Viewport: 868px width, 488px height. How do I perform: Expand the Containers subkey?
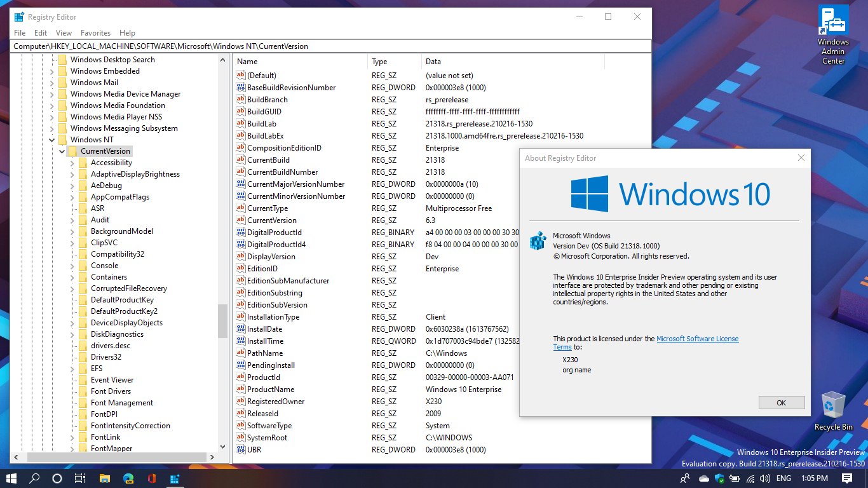[72, 277]
